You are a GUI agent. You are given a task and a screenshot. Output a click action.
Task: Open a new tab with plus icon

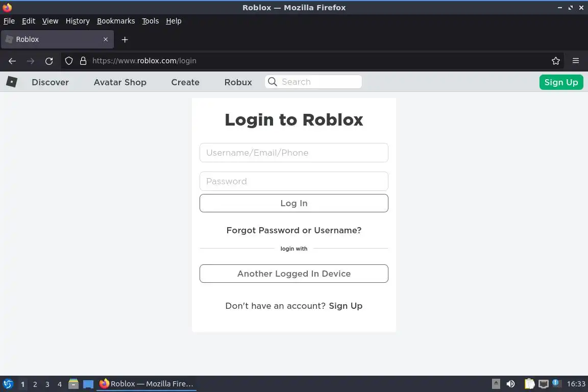125,39
